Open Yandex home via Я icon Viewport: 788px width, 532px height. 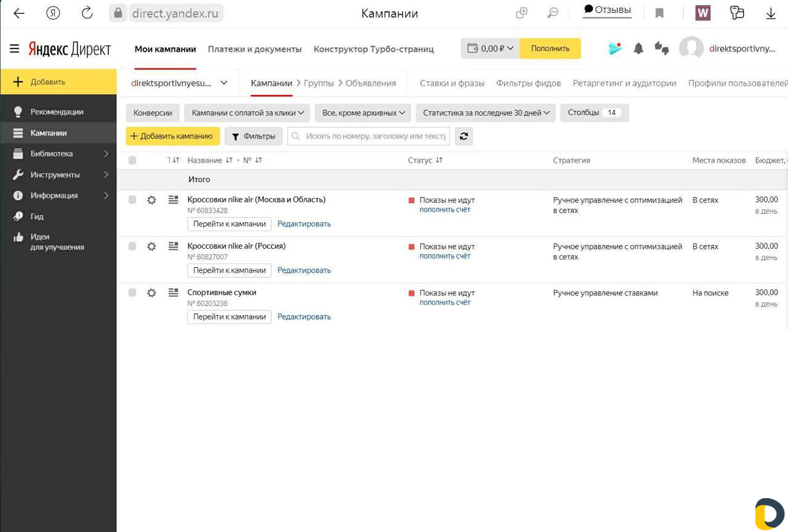coord(53,13)
